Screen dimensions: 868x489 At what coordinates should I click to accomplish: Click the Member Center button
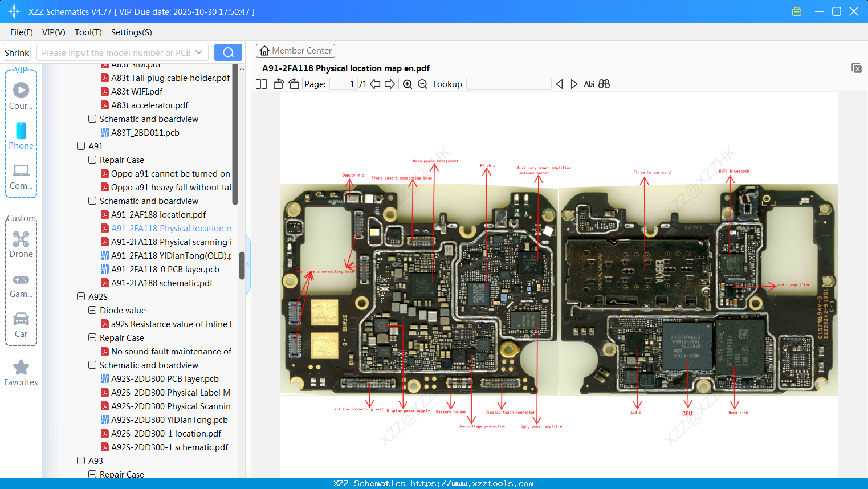point(295,51)
